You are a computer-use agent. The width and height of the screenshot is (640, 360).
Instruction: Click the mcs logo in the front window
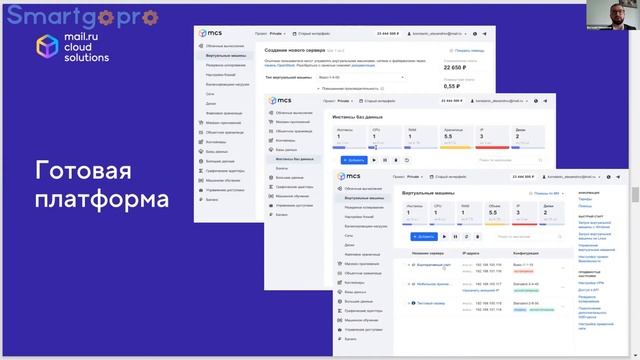349,176
